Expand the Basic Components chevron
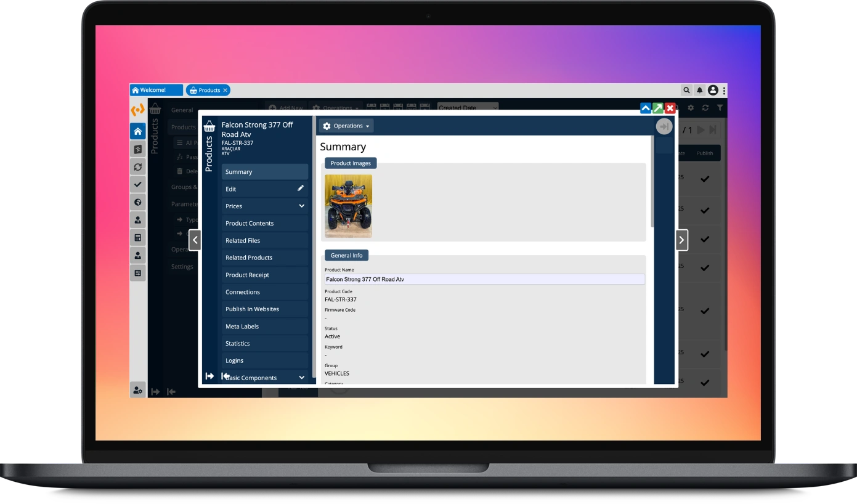This screenshot has height=504, width=857. point(301,378)
